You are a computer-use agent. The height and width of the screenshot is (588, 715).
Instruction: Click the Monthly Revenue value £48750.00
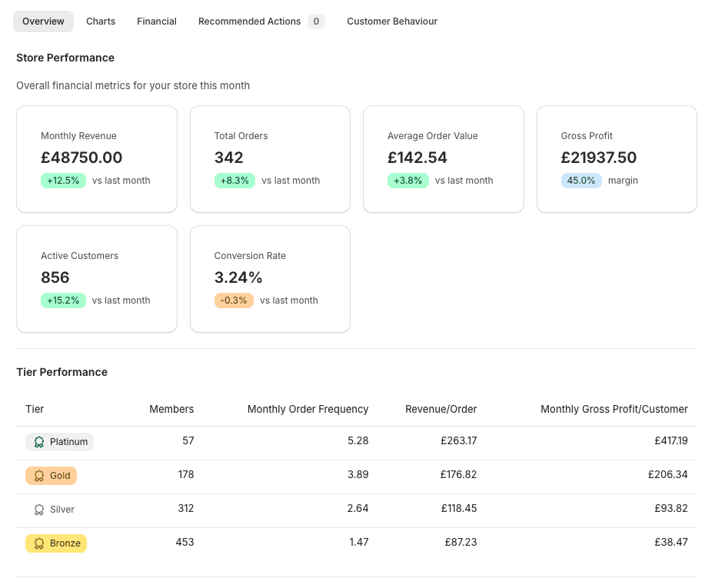coord(81,158)
